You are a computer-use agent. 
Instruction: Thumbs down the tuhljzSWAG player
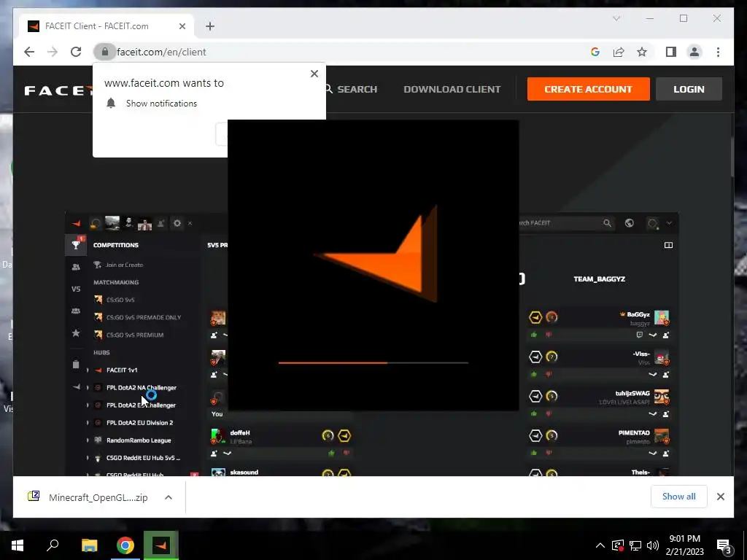(x=549, y=413)
